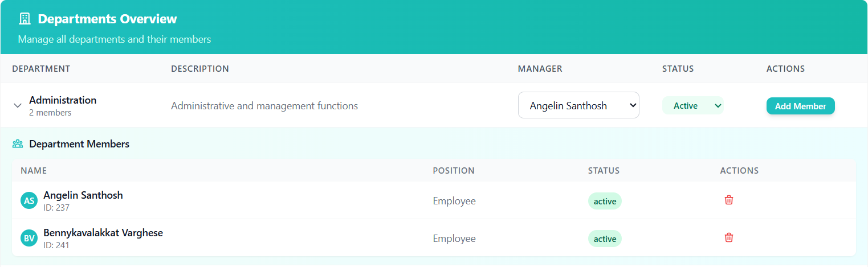The height and width of the screenshot is (267, 868).
Task: Click the members Position column header
Action: (453, 171)
